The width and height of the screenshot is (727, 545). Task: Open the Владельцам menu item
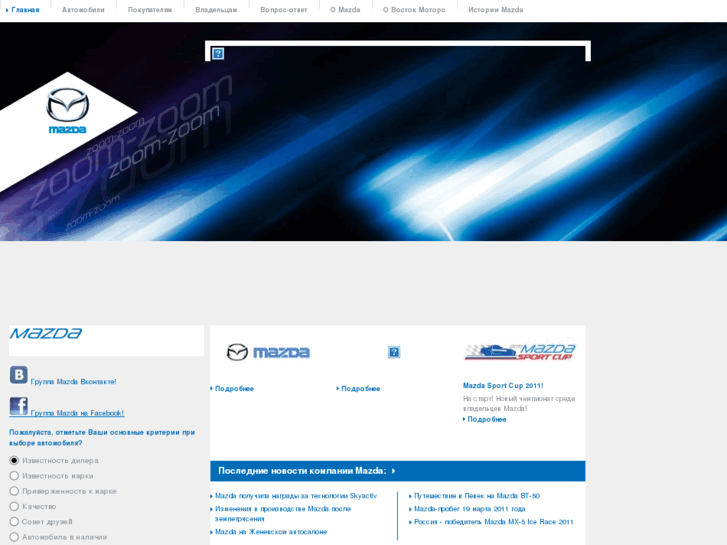click(216, 10)
